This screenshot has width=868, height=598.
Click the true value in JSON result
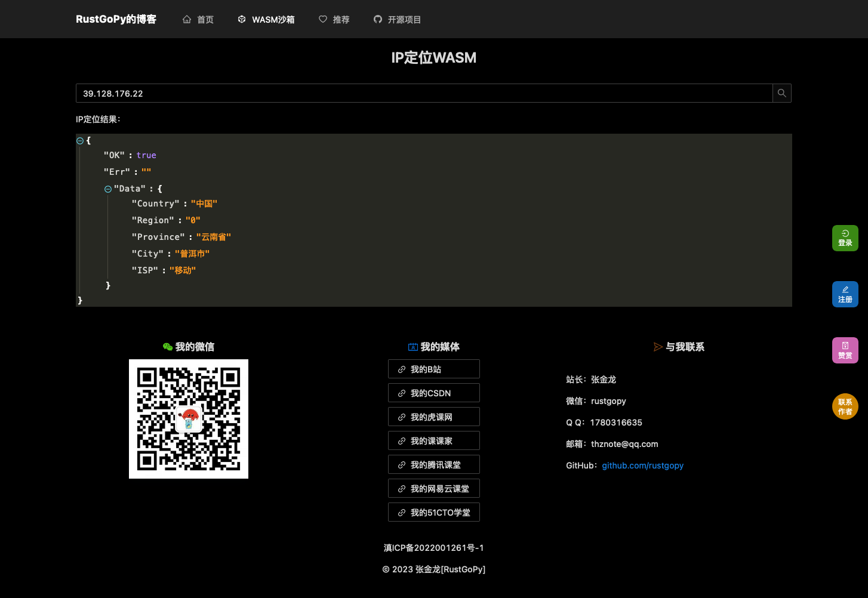[x=146, y=155]
